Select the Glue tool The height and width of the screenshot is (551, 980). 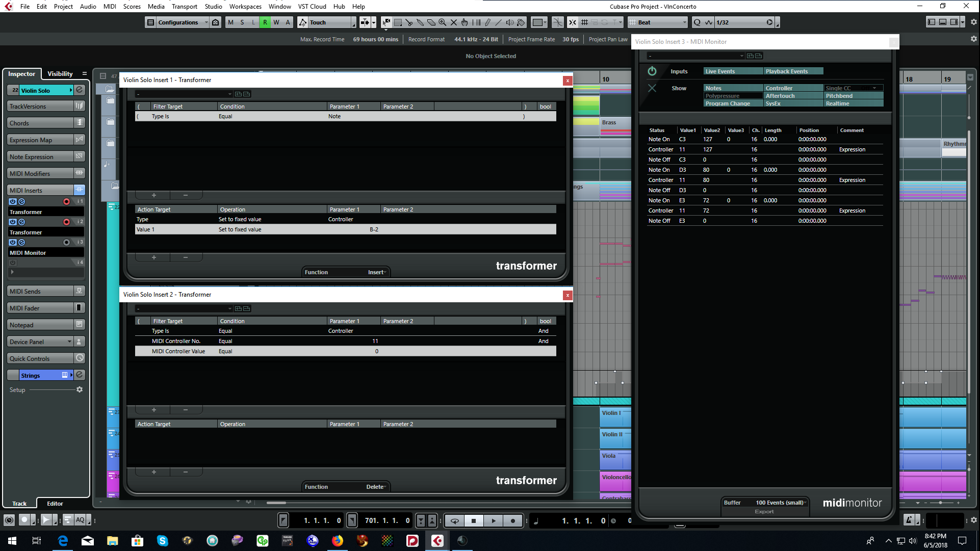tap(420, 22)
